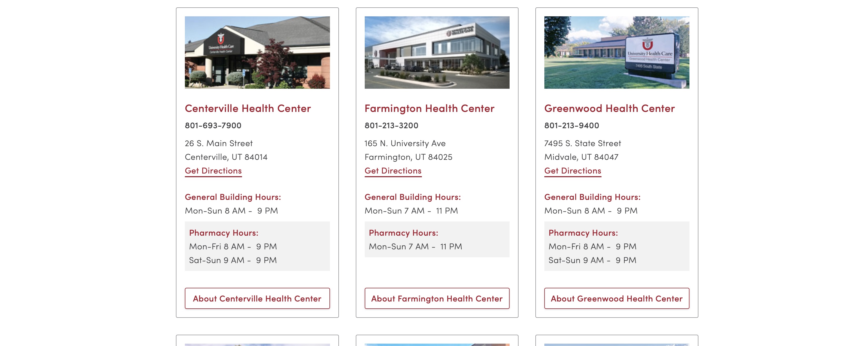Click 'Get Directions' for Greenwood

tap(573, 170)
